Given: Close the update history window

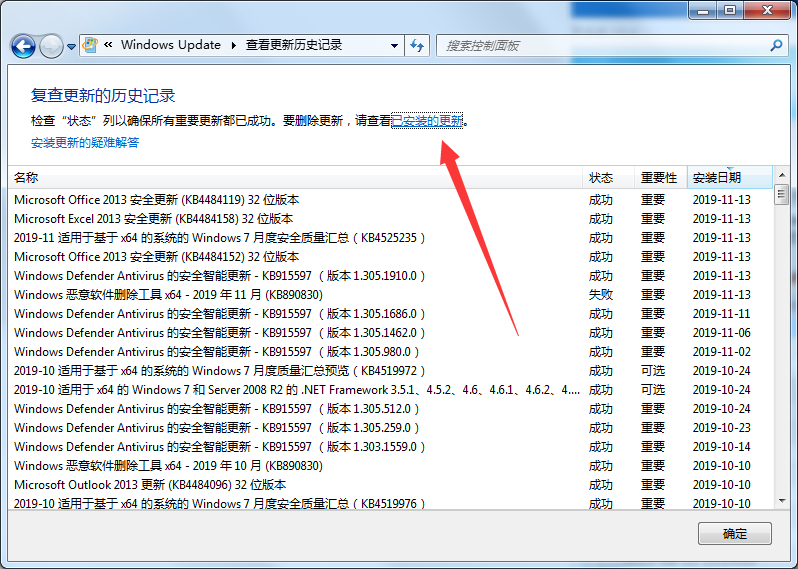Looking at the screenshot, I should pyautogui.click(x=767, y=10).
